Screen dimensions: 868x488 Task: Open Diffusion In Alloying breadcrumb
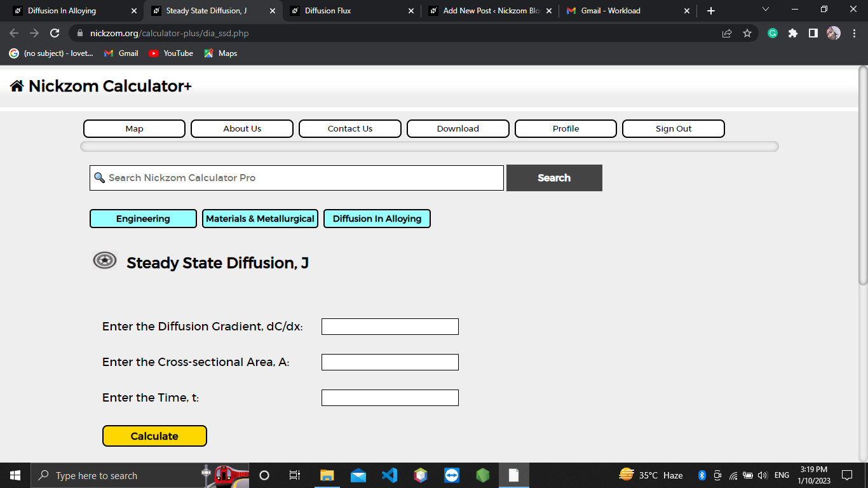point(377,219)
